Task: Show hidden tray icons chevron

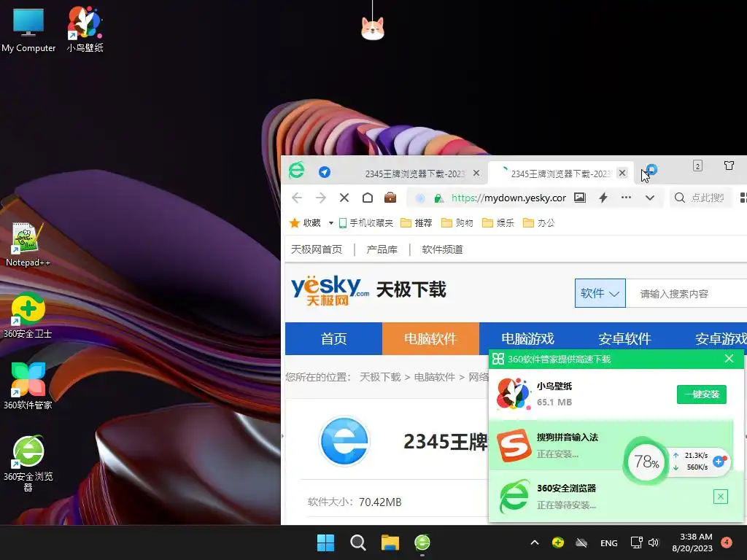Action: (x=535, y=542)
